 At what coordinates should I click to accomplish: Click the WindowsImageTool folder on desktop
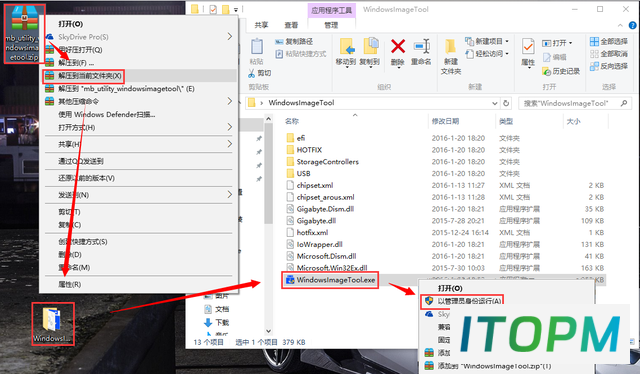point(53,324)
